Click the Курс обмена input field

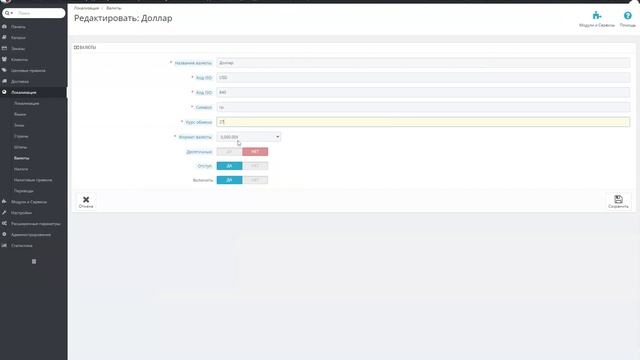click(423, 122)
